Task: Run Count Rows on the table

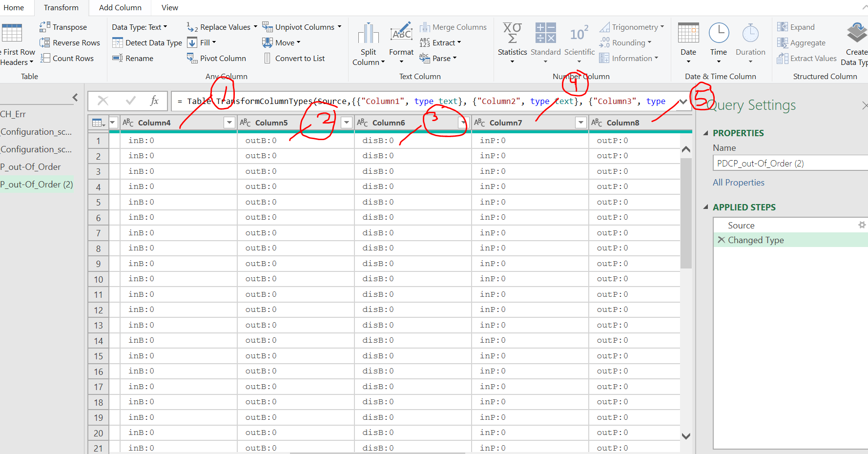Action: click(68, 58)
